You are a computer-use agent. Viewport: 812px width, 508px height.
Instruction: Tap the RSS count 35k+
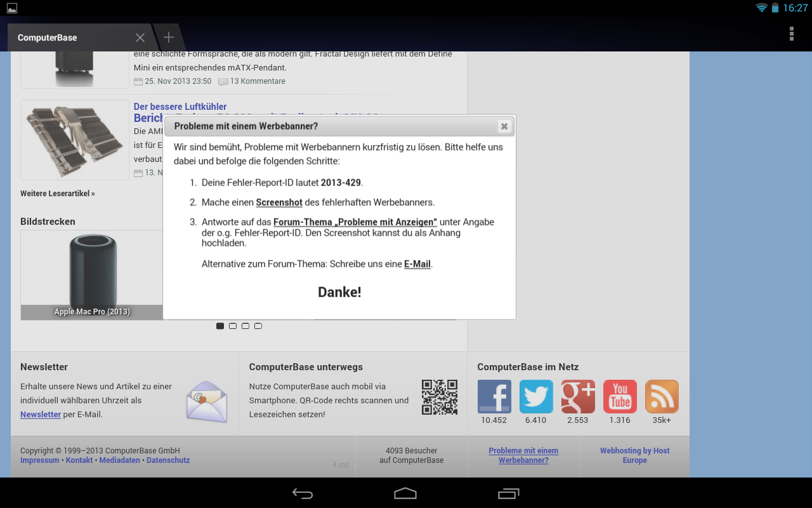[x=662, y=420]
